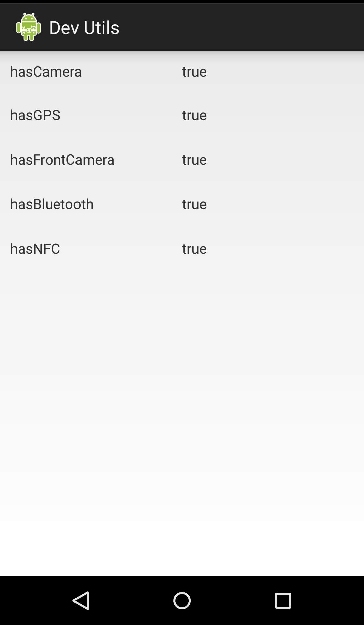Select the hasCamera label
The width and height of the screenshot is (364, 625).
46,72
